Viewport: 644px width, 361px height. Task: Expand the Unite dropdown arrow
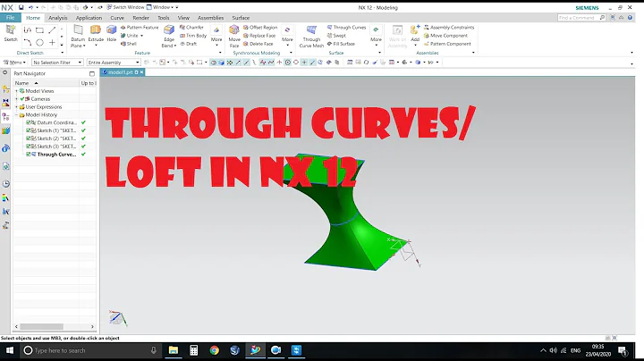point(141,36)
